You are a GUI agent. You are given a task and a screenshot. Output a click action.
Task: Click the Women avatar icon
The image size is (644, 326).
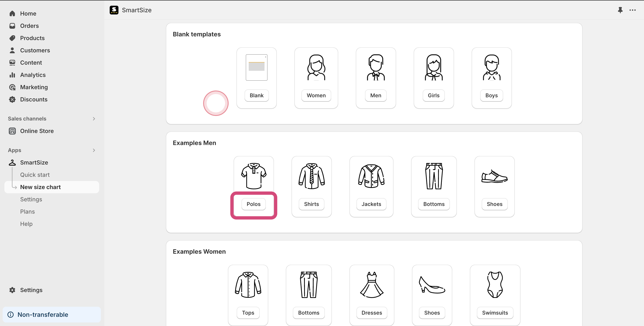click(316, 67)
